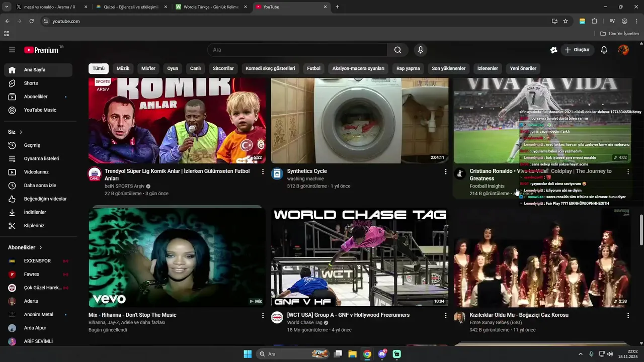644x362 pixels.
Task: Open YouTube Music from sidebar
Action: (x=40, y=110)
